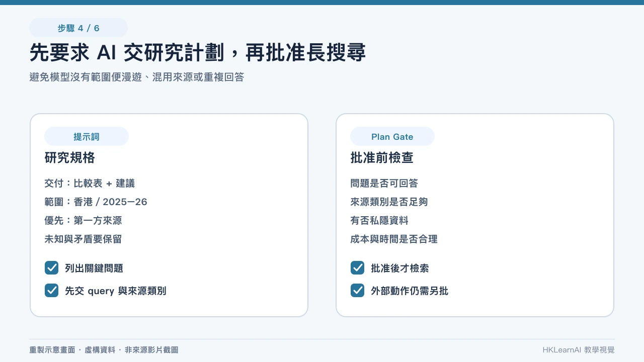Click the line 範圍：香港 / 2025–26
The height and width of the screenshot is (362, 644).
click(x=96, y=202)
